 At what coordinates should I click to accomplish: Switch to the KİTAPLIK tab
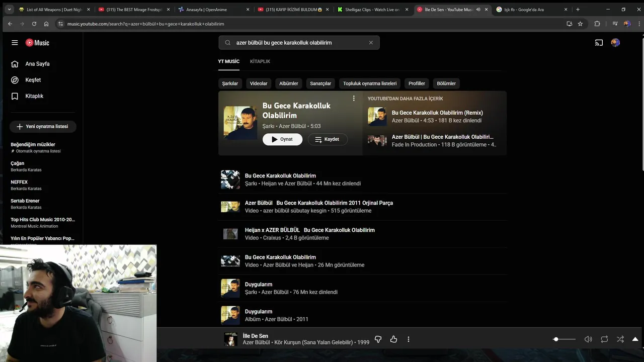[x=260, y=61]
